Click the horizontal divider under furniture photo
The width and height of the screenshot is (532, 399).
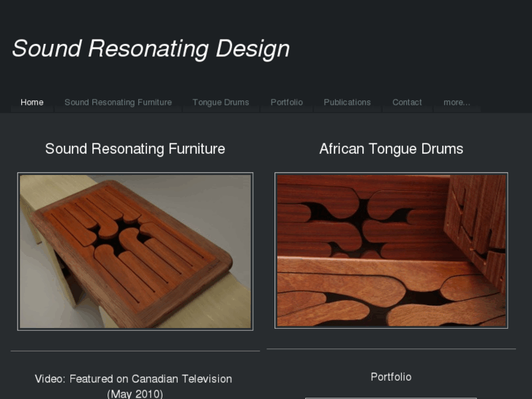135,351
